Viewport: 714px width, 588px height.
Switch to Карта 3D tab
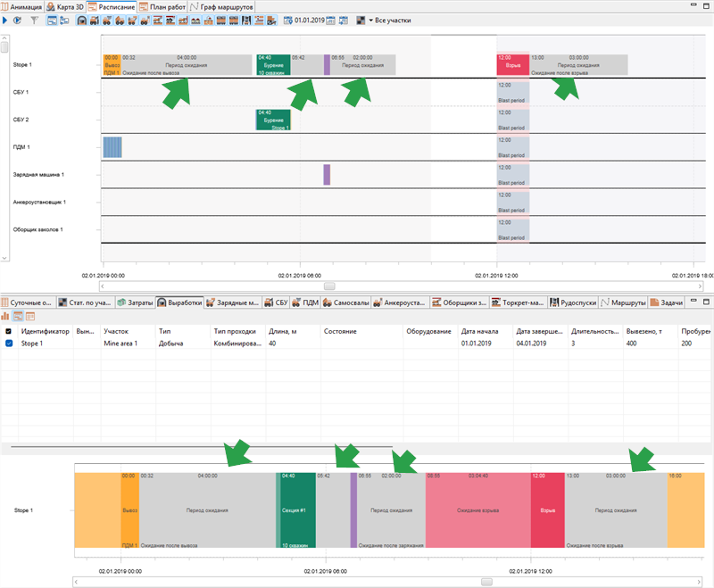coord(65,7)
